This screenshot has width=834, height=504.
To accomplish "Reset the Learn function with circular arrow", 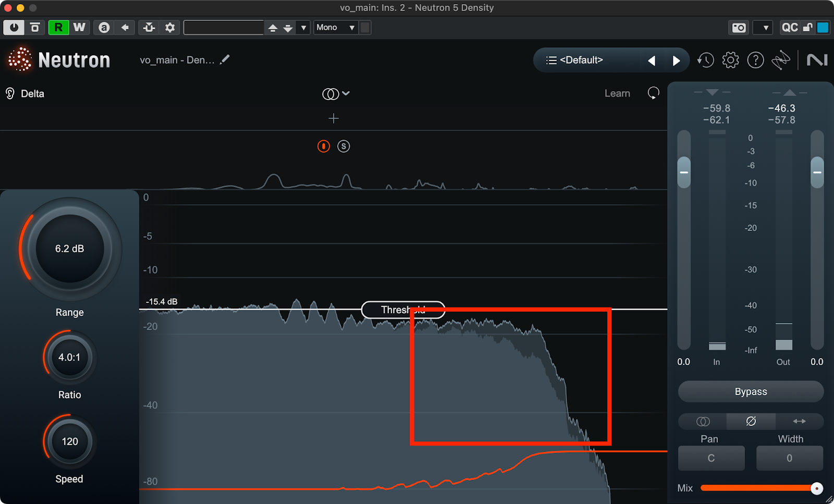I will click(x=653, y=93).
